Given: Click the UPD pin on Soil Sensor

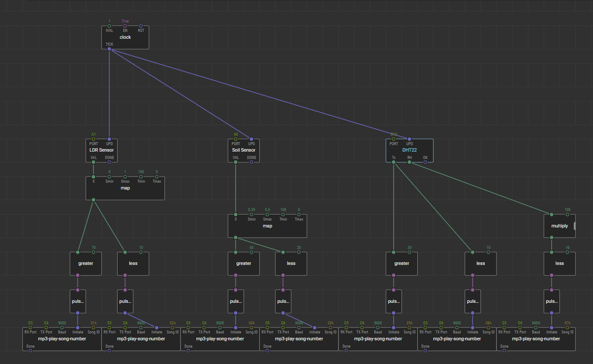Looking at the screenshot, I should point(251,139).
